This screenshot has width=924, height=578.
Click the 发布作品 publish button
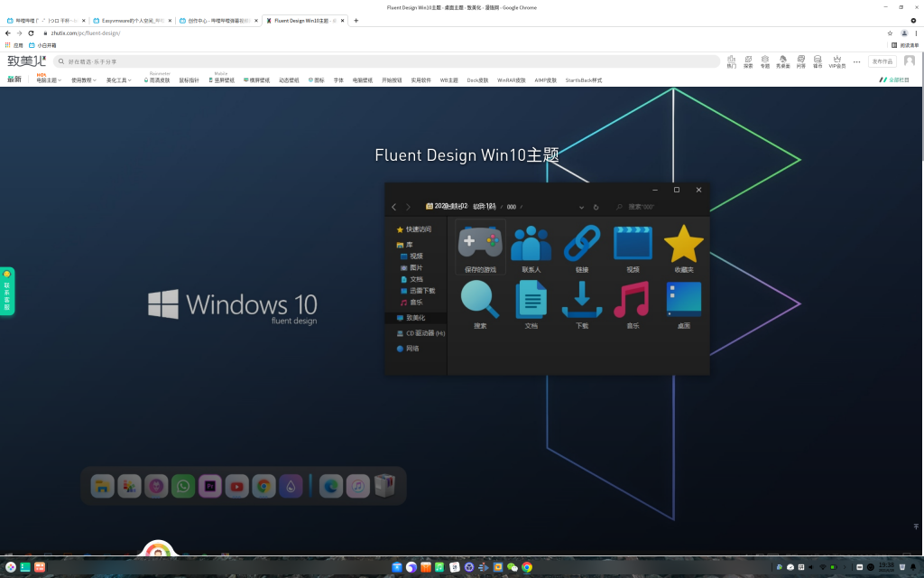point(882,61)
